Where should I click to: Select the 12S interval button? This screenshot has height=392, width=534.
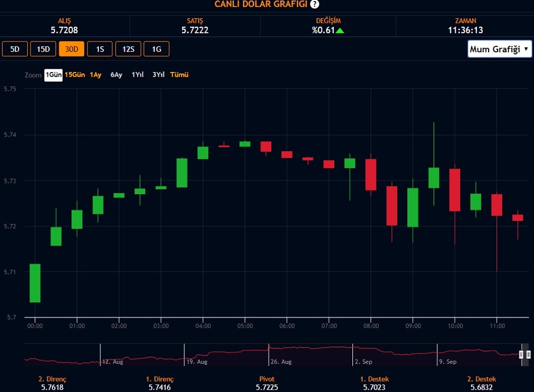(128, 49)
